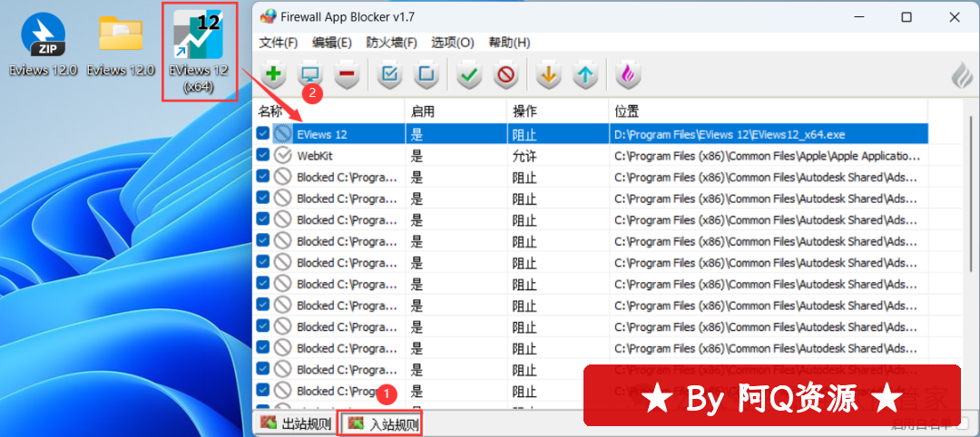Click the monitor Add Process toolbar icon
The height and width of the screenshot is (437, 980).
[310, 76]
